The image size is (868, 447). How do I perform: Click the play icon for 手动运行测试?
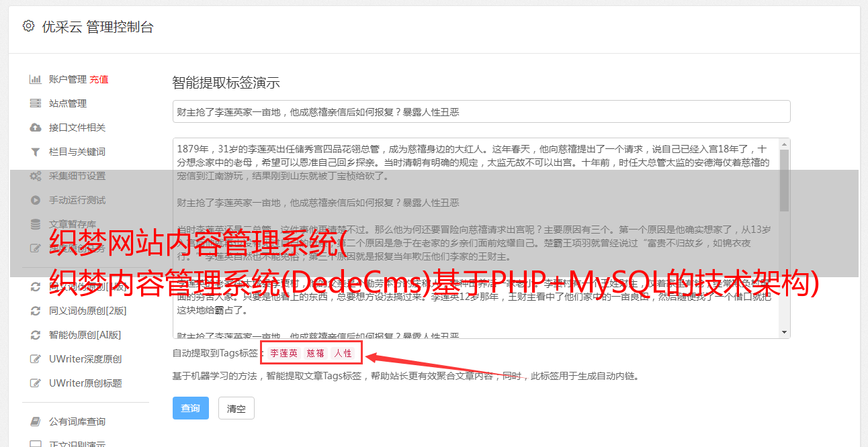tap(36, 200)
